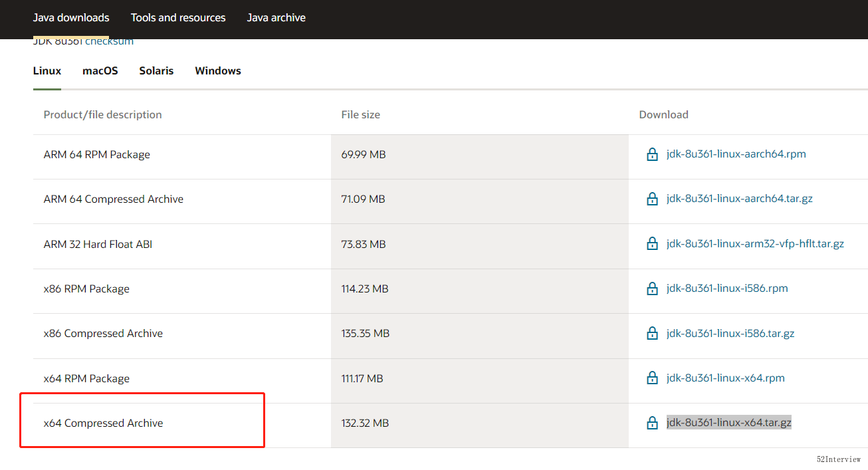Click lock icon for jdk-8u361-linux-x64.tar.gz
Viewport: 868px width, 470px height.
[653, 423]
